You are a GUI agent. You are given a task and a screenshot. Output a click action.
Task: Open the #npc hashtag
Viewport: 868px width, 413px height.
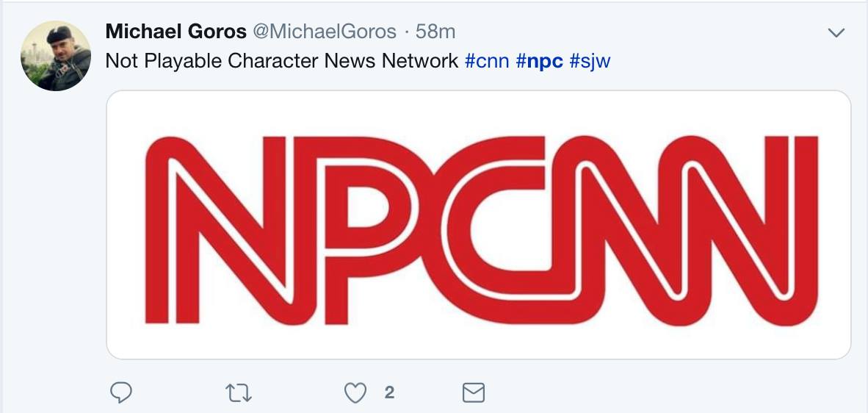tap(539, 60)
